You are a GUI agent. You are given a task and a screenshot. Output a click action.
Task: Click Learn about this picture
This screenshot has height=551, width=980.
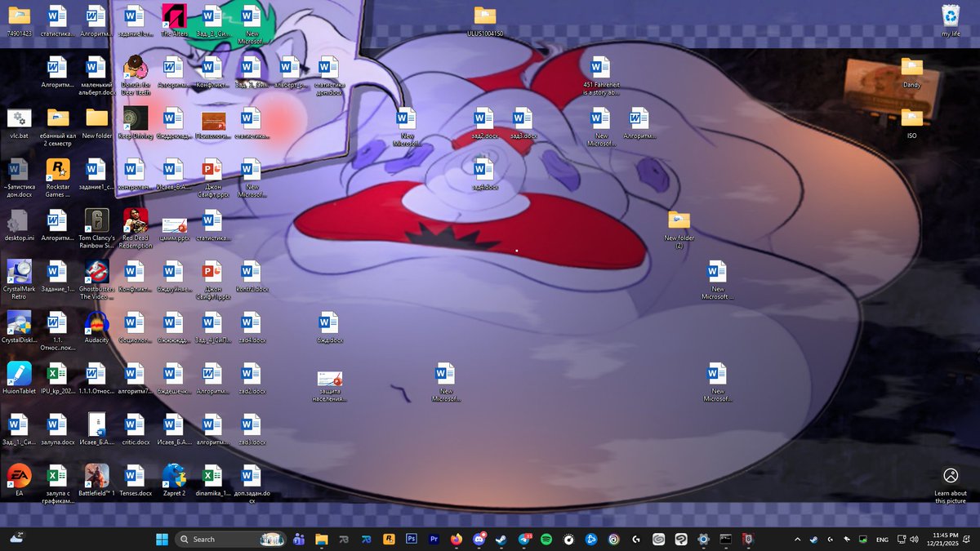coord(951,485)
